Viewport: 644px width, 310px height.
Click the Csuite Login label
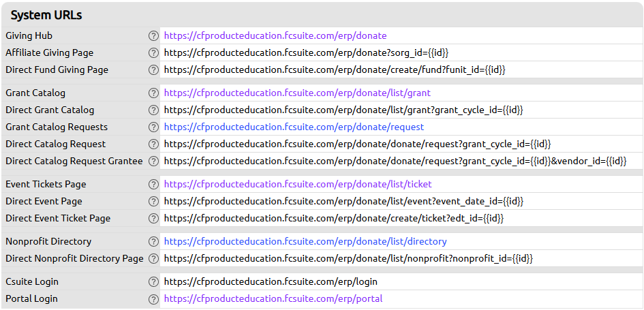[31, 281]
